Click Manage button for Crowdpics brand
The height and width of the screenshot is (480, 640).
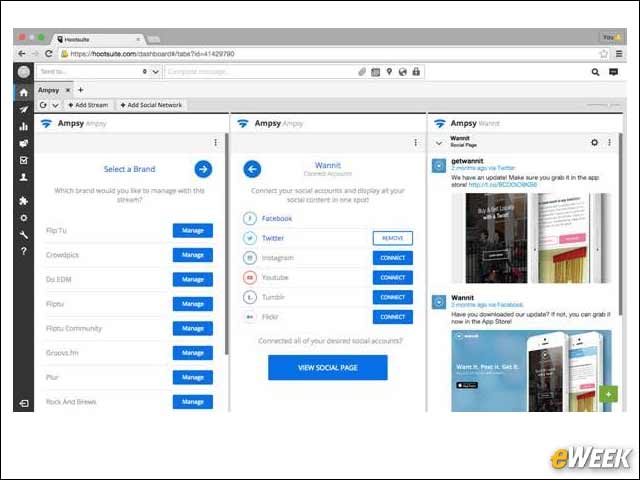[x=193, y=255]
